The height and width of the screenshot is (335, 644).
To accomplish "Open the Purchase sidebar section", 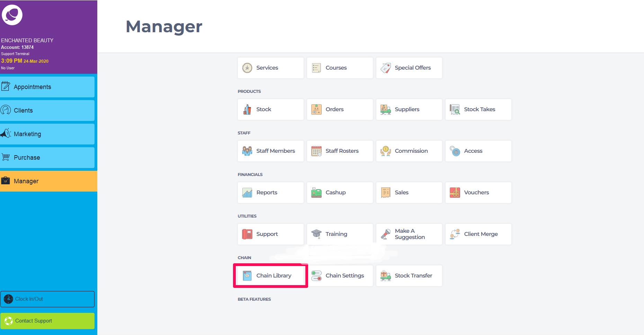I will point(47,158).
